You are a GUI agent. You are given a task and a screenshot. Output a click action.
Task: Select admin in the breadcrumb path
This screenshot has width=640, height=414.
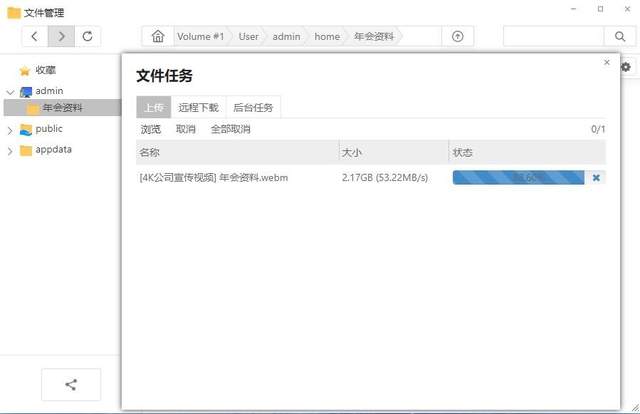coord(286,36)
